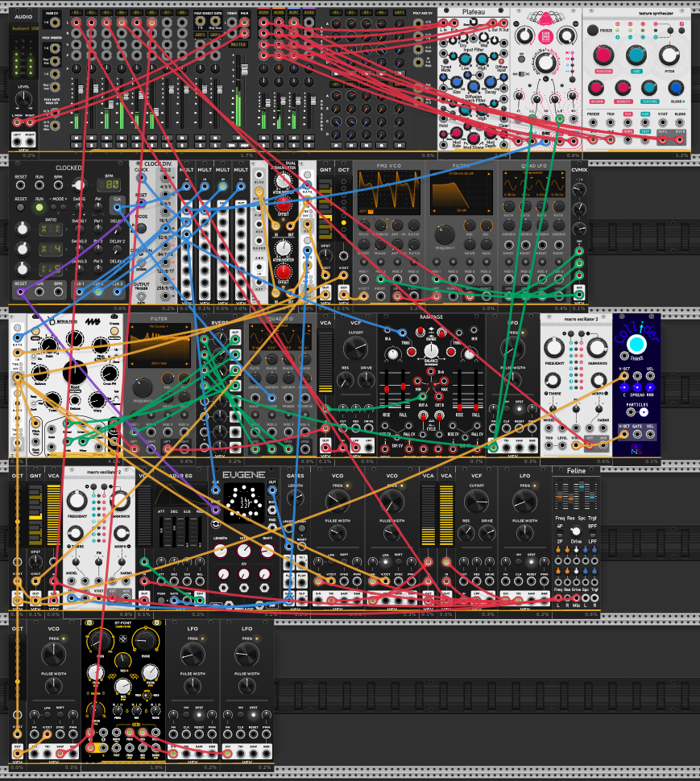
Task: Click the pink POSITION knob on texture synthesizer
Action: click(x=603, y=55)
